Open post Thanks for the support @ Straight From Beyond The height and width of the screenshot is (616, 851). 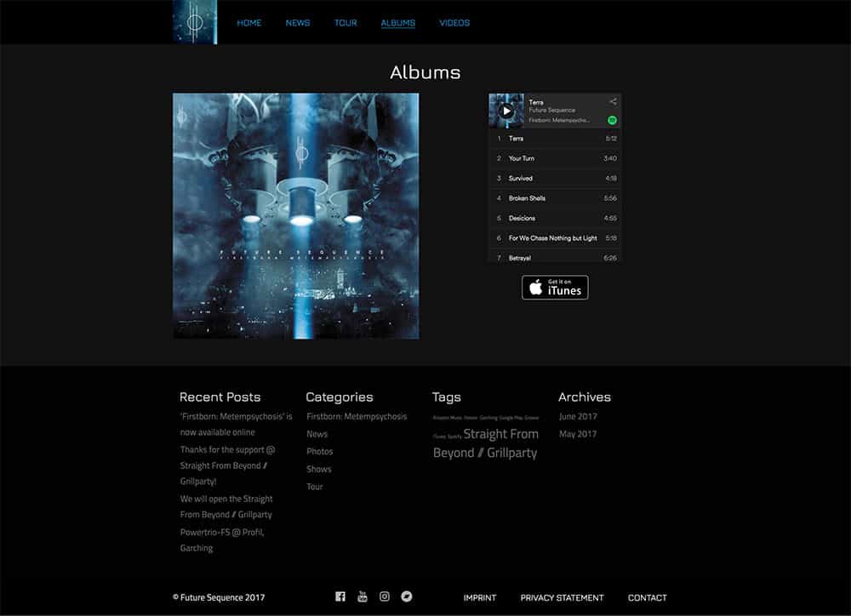coord(227,465)
